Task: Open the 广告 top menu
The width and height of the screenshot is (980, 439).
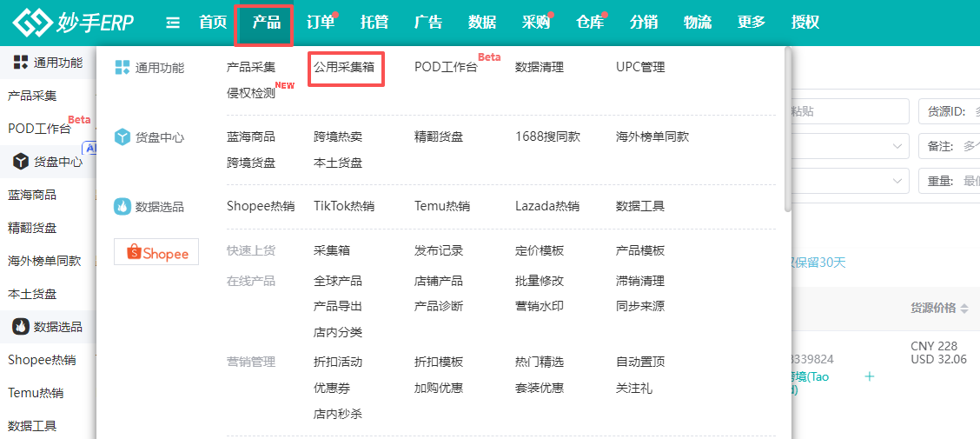Action: coord(428,23)
